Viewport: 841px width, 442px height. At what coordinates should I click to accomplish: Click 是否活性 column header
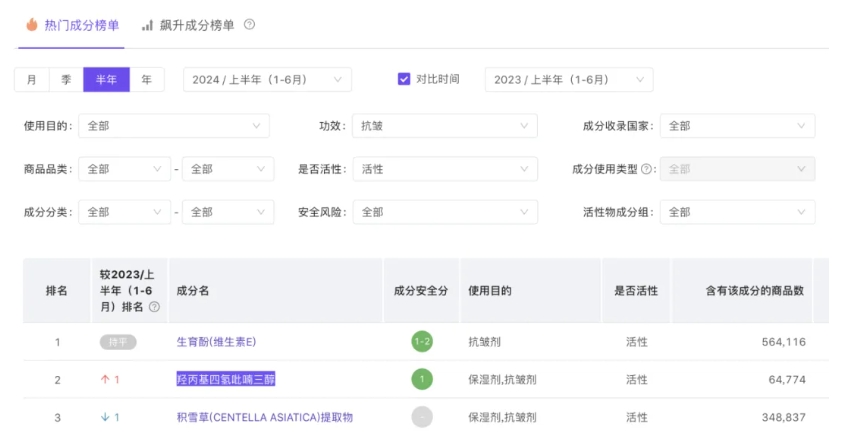click(x=636, y=291)
